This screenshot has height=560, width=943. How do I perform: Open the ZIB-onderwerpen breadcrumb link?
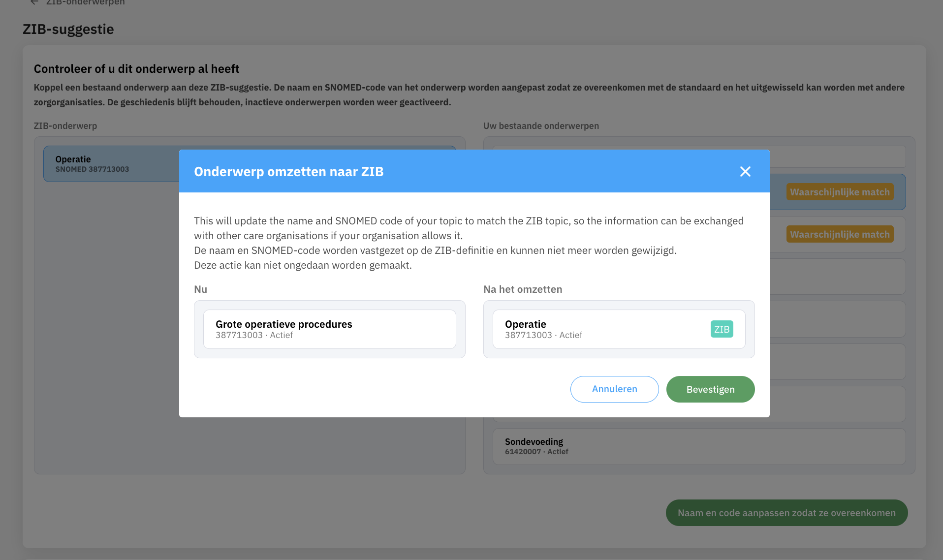tap(86, 2)
